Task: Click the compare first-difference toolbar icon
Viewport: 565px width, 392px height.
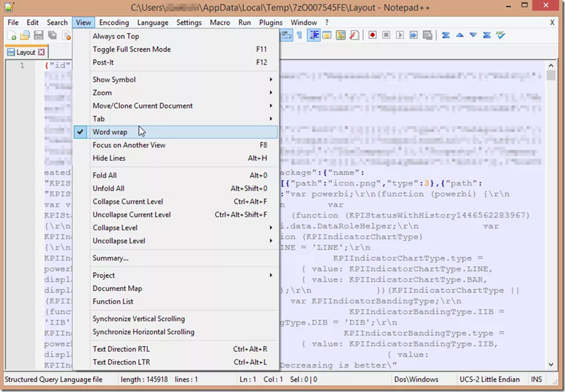Action: [x=445, y=35]
